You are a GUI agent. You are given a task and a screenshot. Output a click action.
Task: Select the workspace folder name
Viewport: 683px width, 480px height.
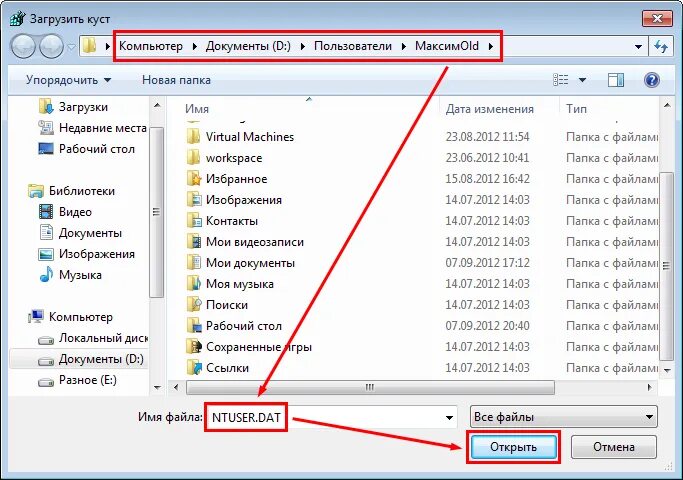pos(234,158)
